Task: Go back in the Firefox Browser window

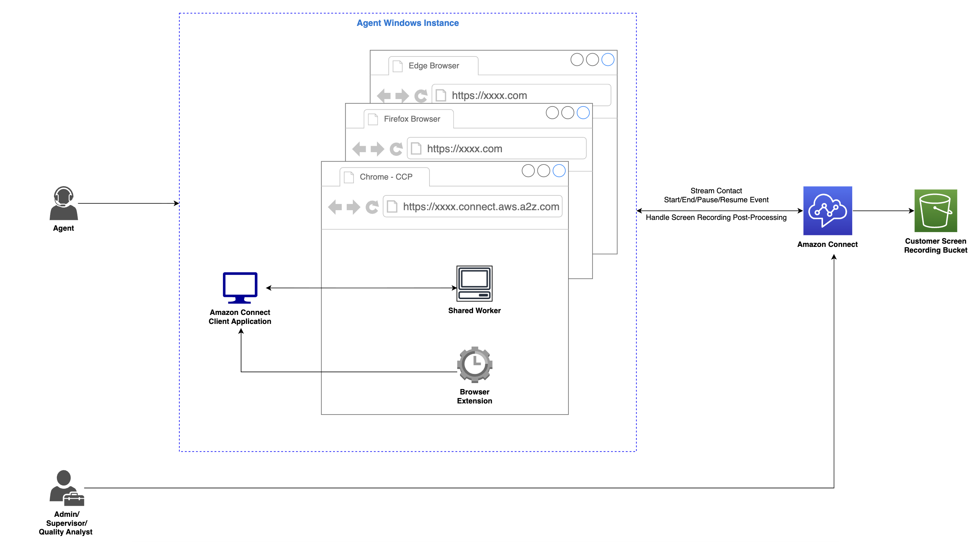Action: point(359,149)
